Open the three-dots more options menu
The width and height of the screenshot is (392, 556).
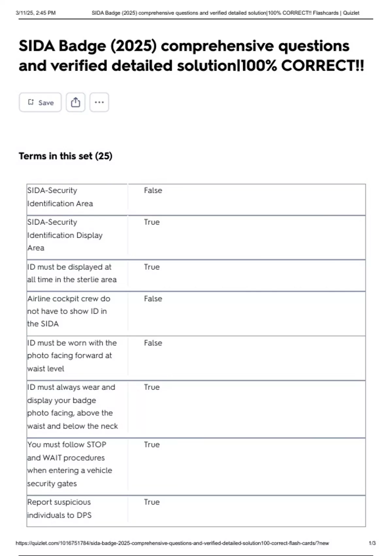[99, 102]
